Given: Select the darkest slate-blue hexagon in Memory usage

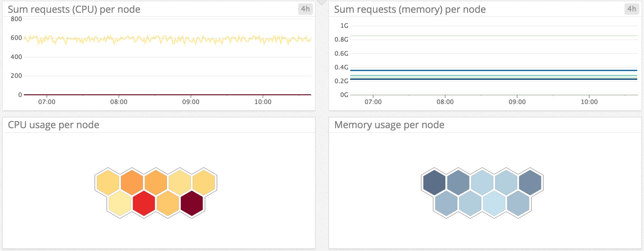Looking at the screenshot, I should tap(434, 183).
